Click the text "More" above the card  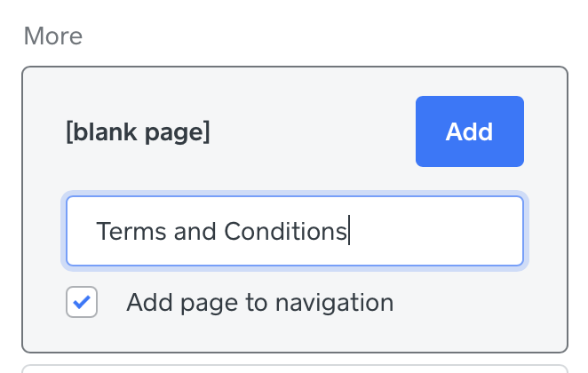(x=52, y=36)
